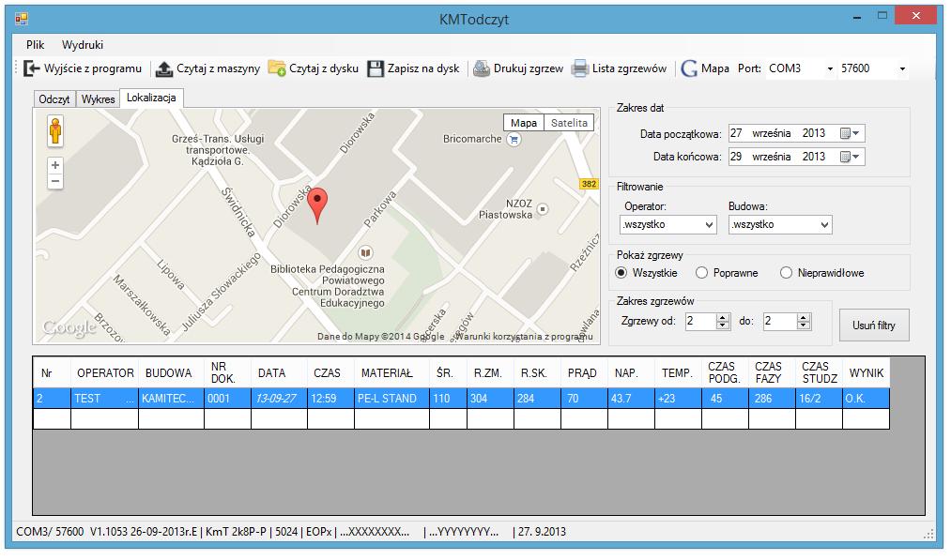Click the KAMITEC... budowa cell
This screenshot has width=951, height=560.
pyautogui.click(x=171, y=399)
